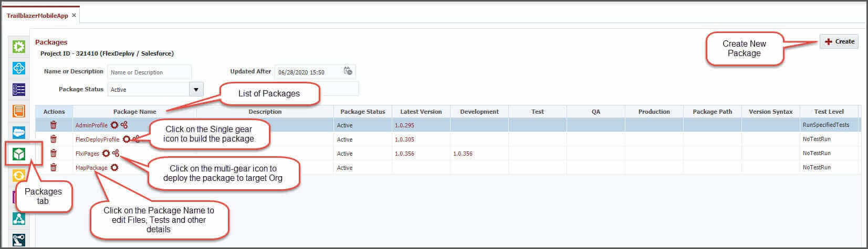Build AdminProfile with single gear icon
868x249 pixels.
[114, 125]
